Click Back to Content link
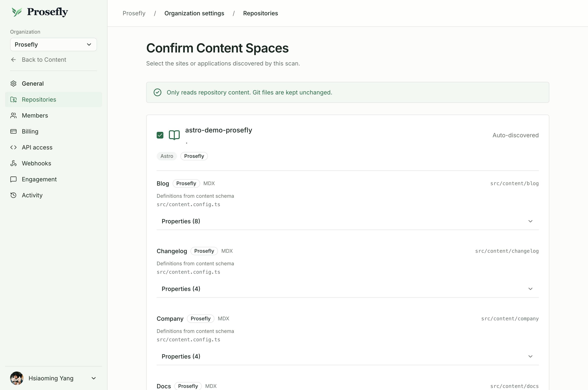The height and width of the screenshot is (390, 588). [x=44, y=60]
